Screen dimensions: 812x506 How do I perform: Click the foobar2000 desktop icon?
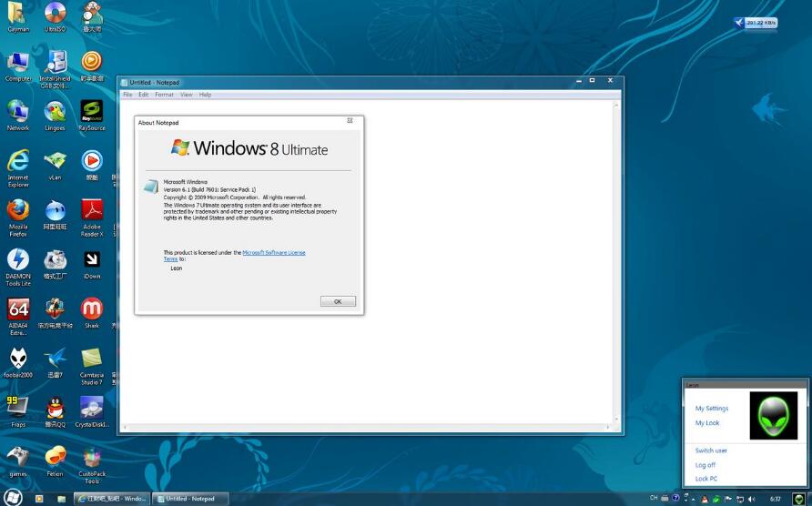[x=18, y=359]
